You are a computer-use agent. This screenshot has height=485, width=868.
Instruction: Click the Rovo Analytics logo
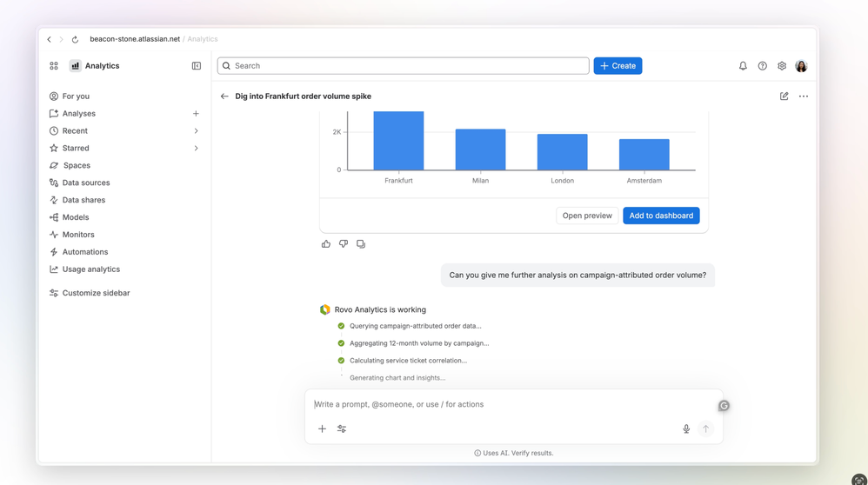pos(325,309)
